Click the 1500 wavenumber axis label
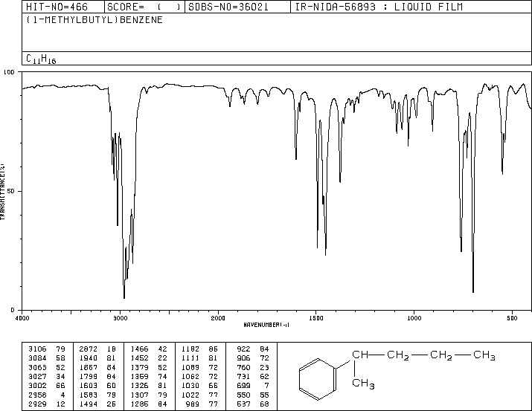Screen dimensions: 532x411 click(316, 318)
